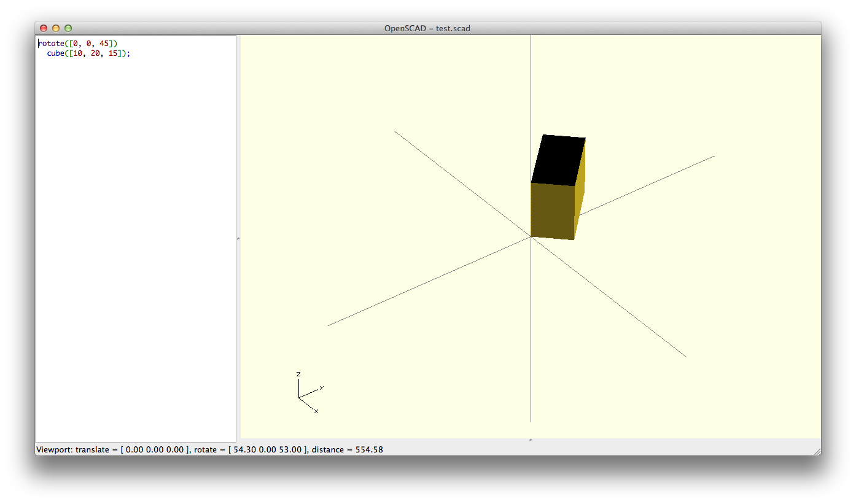The width and height of the screenshot is (856, 504).
Task: Click the red close window button
Action: tap(44, 28)
